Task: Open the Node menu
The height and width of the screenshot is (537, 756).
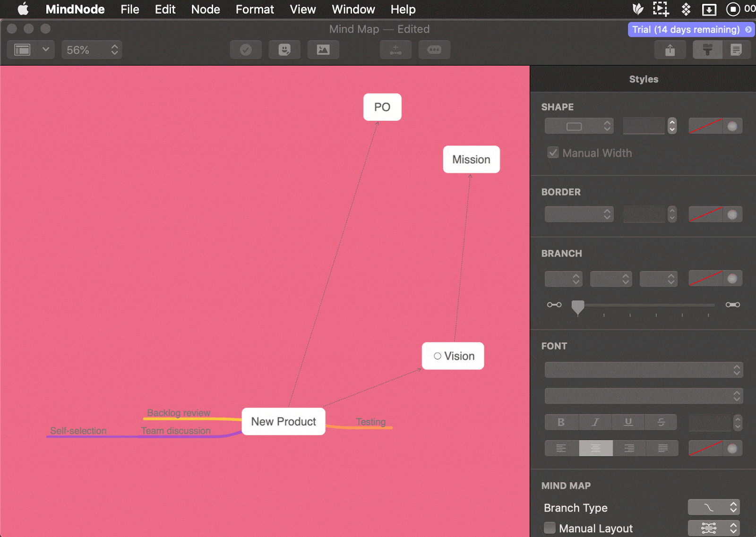Action: (205, 9)
